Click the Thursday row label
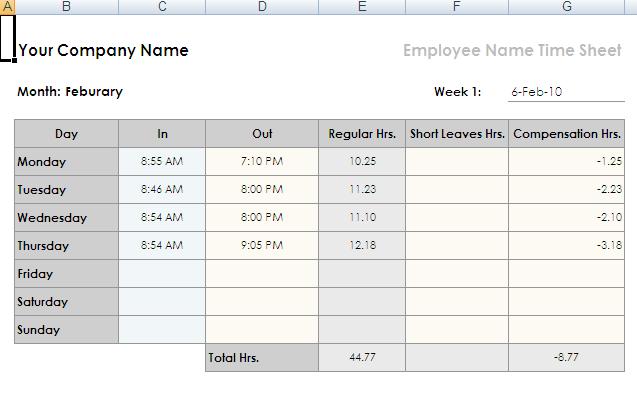The image size is (637, 393). pyautogui.click(x=67, y=246)
